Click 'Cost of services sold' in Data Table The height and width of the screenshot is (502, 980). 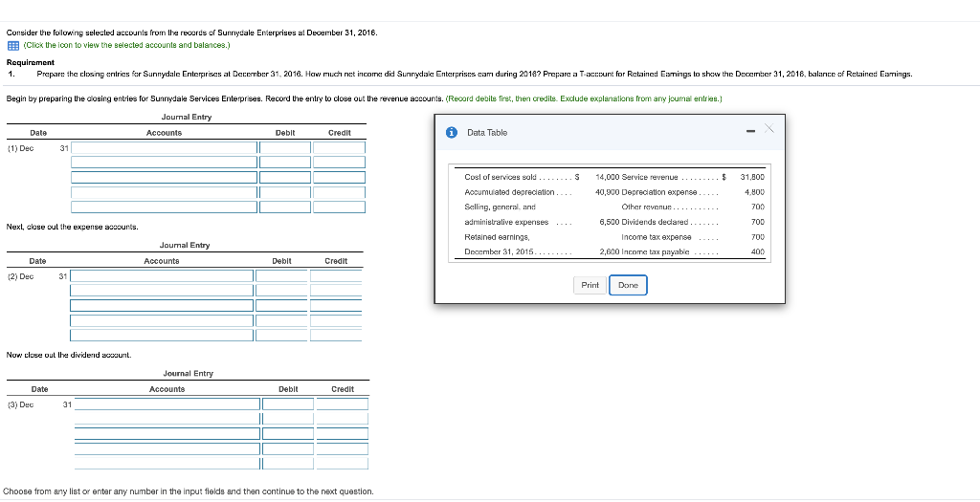tap(500, 177)
